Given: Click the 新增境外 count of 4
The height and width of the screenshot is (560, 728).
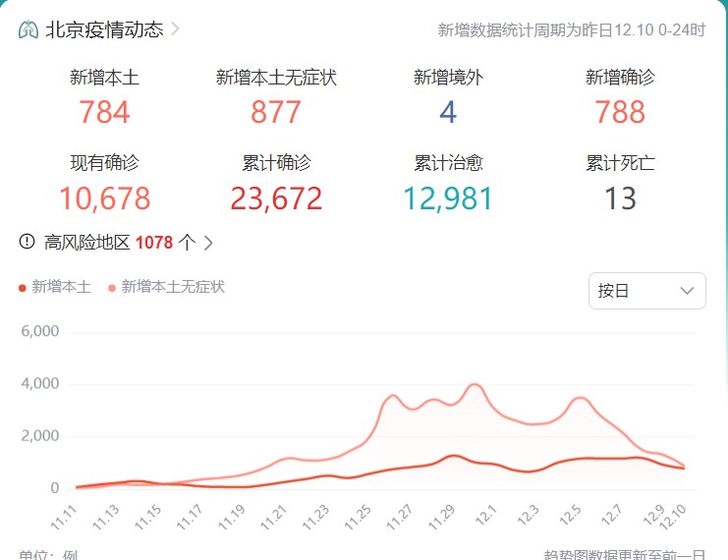Looking at the screenshot, I should [x=448, y=112].
